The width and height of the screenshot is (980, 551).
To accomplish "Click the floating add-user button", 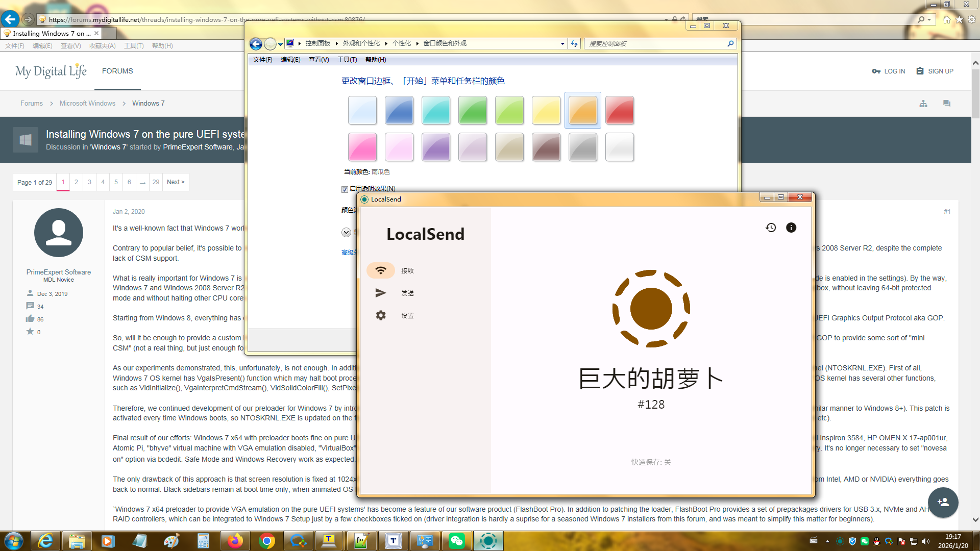I will coord(943,503).
